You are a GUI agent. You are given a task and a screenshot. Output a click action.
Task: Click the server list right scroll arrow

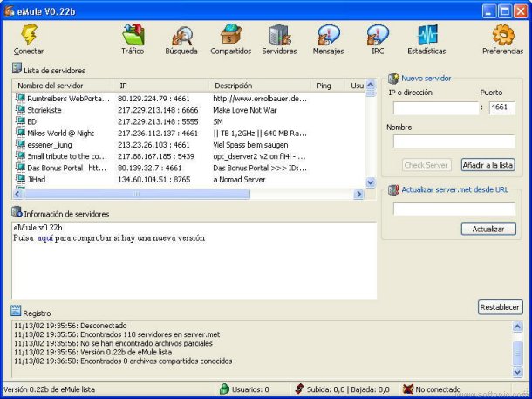358,194
